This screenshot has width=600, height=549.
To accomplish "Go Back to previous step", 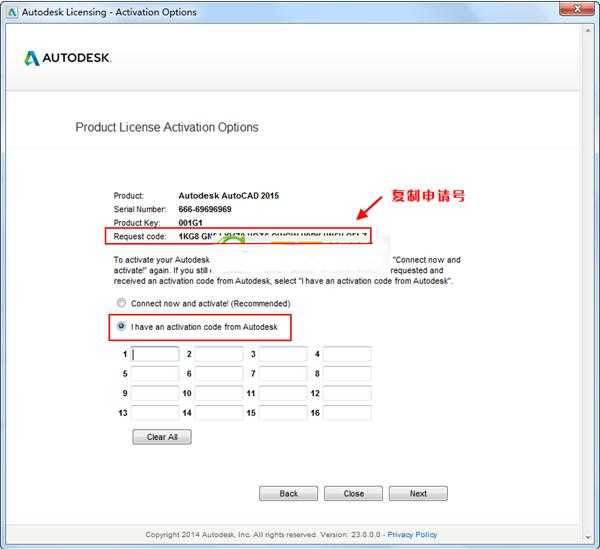I will coord(288,494).
